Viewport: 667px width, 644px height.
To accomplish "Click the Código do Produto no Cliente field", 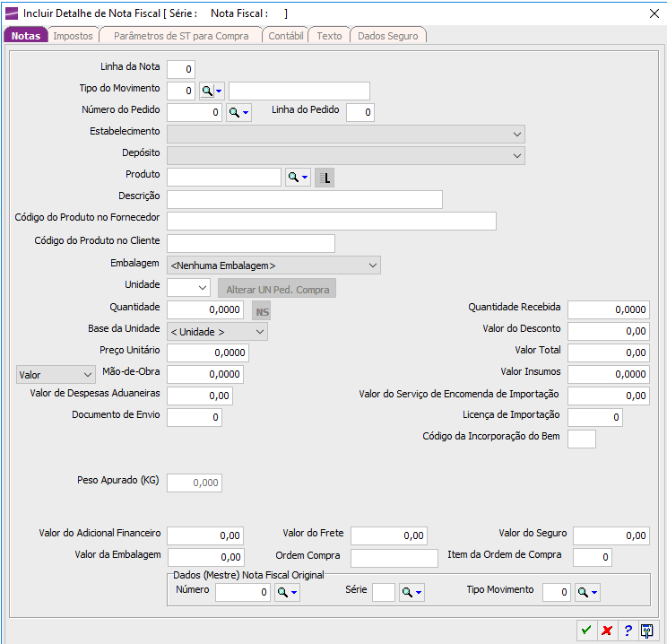I will point(251,243).
